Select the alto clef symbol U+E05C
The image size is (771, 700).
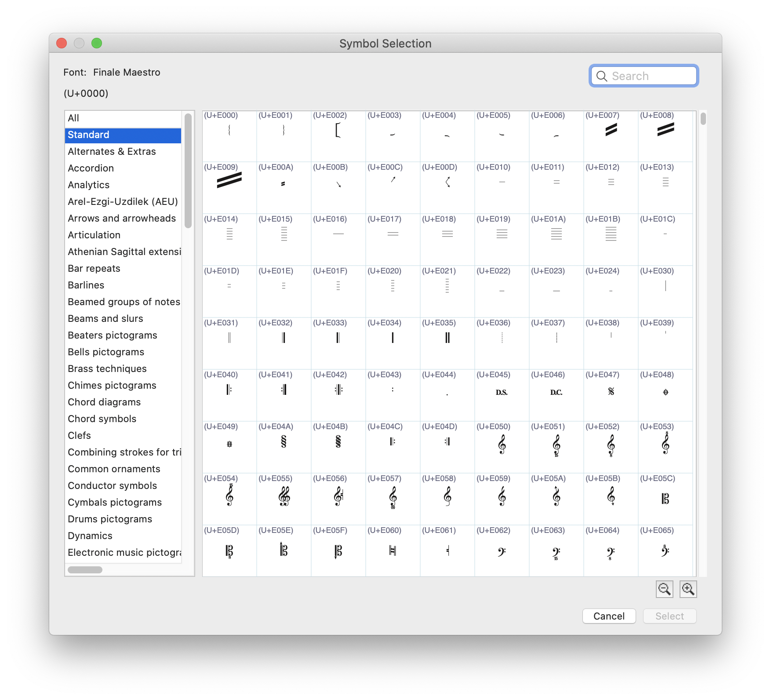[x=665, y=499]
